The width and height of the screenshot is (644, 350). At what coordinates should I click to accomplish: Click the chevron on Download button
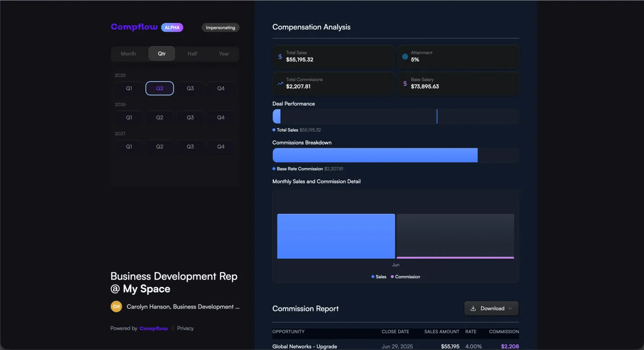coord(510,309)
